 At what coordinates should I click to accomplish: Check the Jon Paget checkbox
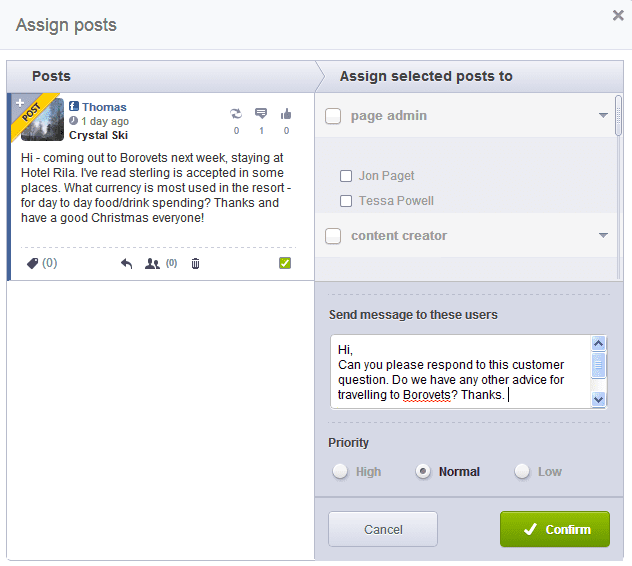tap(346, 176)
